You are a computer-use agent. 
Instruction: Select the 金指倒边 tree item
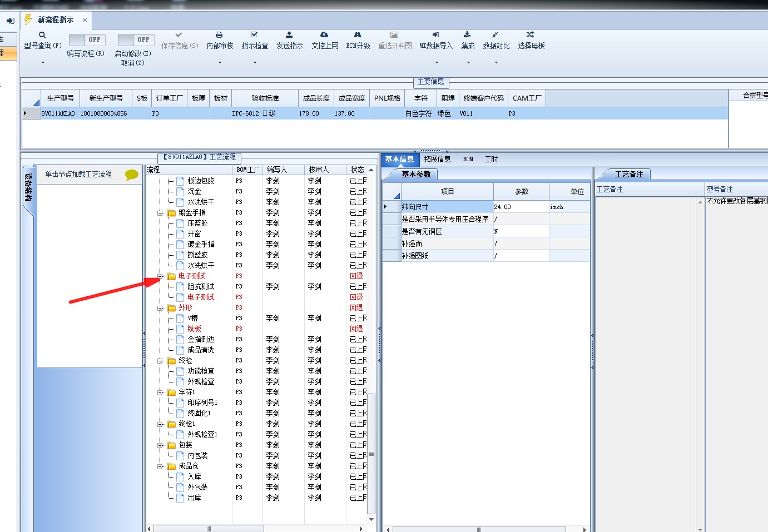coord(201,340)
